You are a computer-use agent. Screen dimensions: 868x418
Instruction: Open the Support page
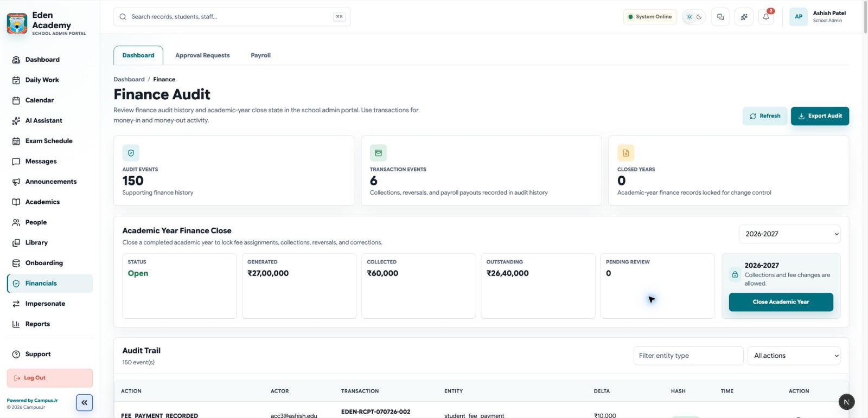pos(49,354)
